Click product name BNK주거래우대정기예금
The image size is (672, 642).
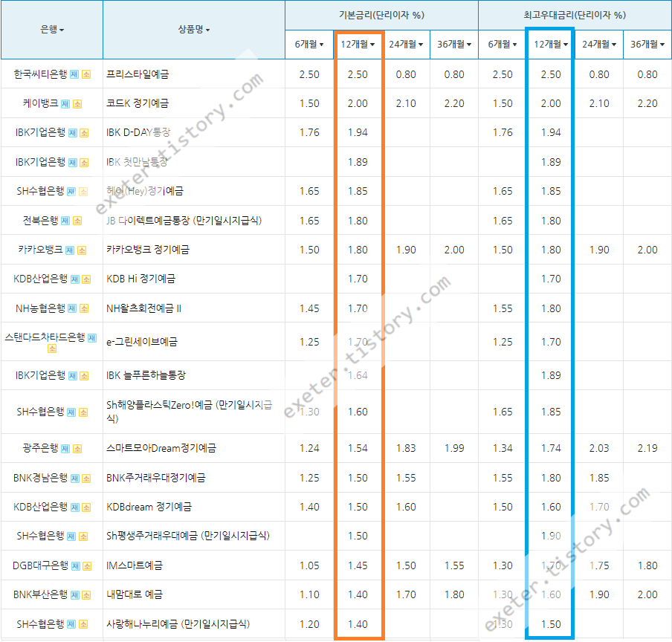pyautogui.click(x=156, y=478)
